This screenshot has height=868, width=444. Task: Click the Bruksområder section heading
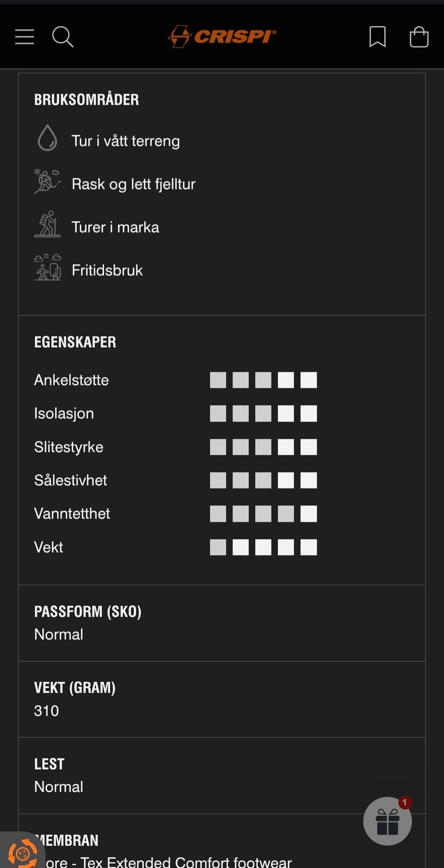point(86,99)
